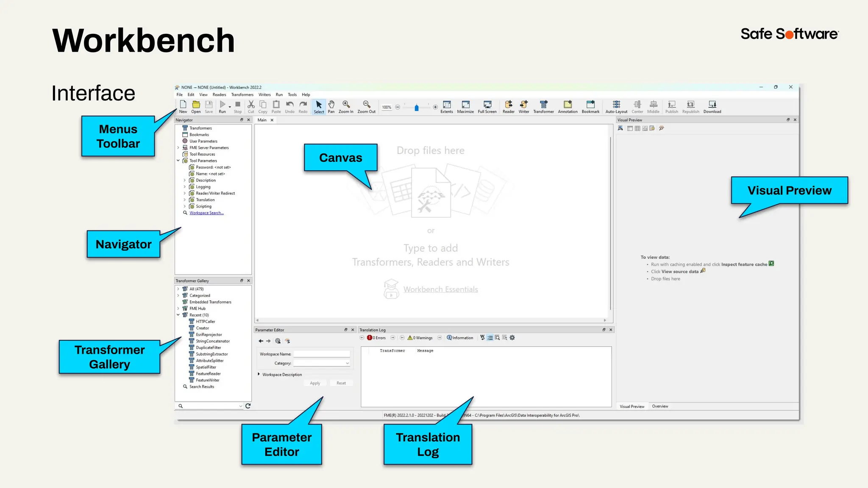Click View source data icon in Visual Preview

[x=703, y=271]
